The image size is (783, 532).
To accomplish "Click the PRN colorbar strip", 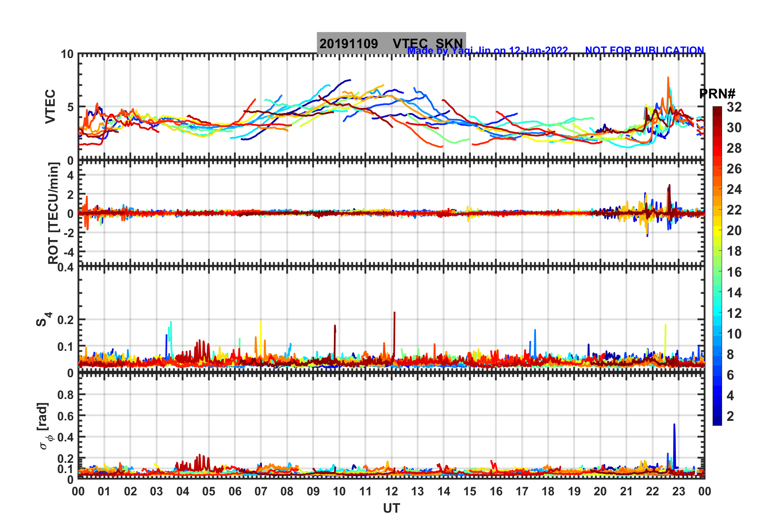I will pyautogui.click(x=717, y=266).
